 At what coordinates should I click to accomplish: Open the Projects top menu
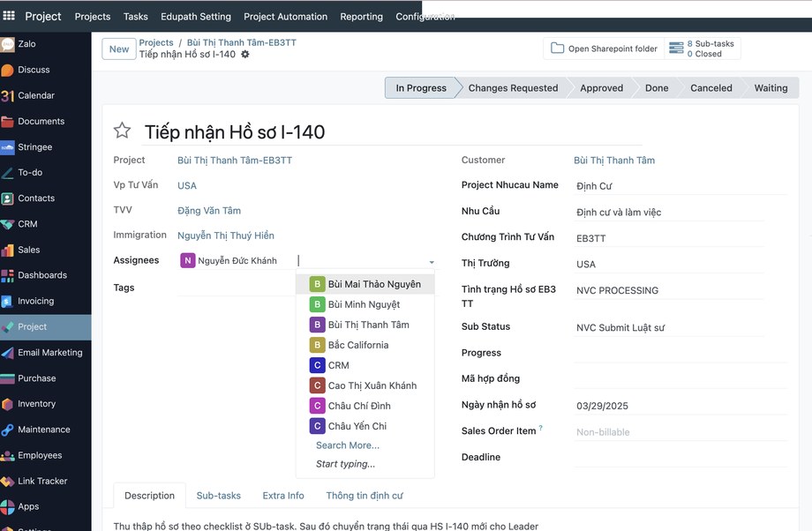pos(92,17)
